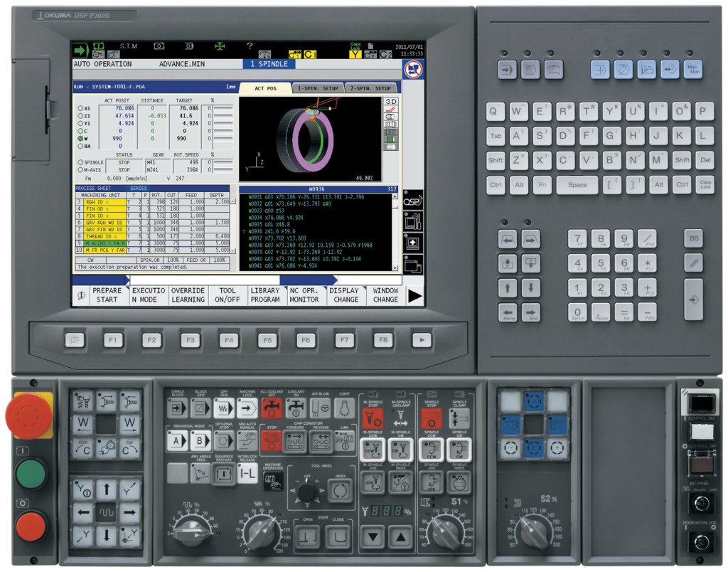Select the SPINDLE status radio button
This screenshot has height=572, width=728.
click(x=80, y=162)
